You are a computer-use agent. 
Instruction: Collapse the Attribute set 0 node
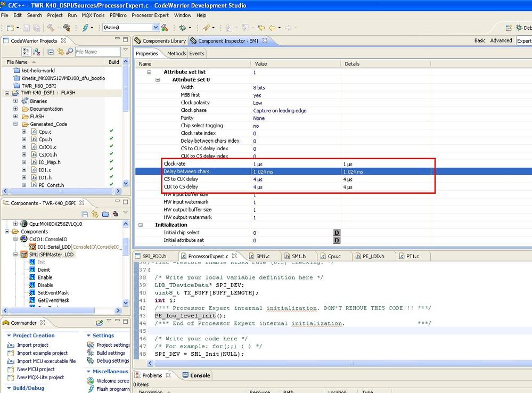pos(158,80)
